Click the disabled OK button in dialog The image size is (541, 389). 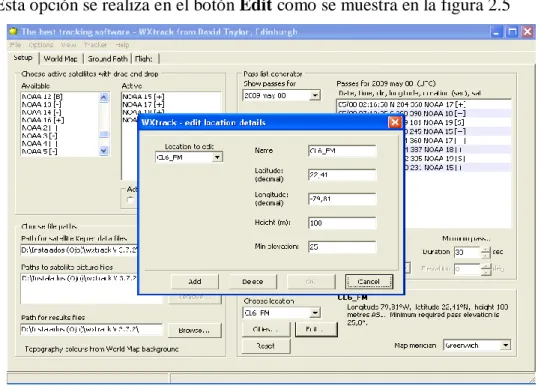pos(311,281)
